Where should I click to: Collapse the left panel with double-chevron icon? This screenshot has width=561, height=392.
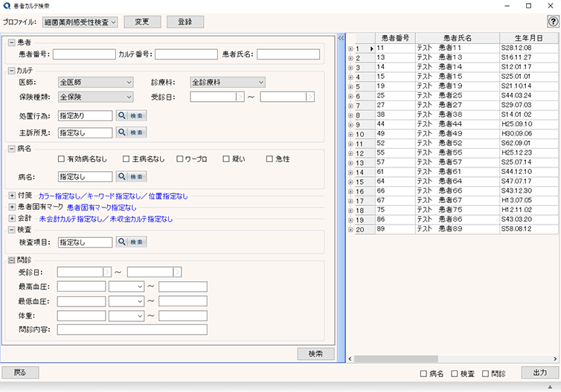[x=341, y=37]
